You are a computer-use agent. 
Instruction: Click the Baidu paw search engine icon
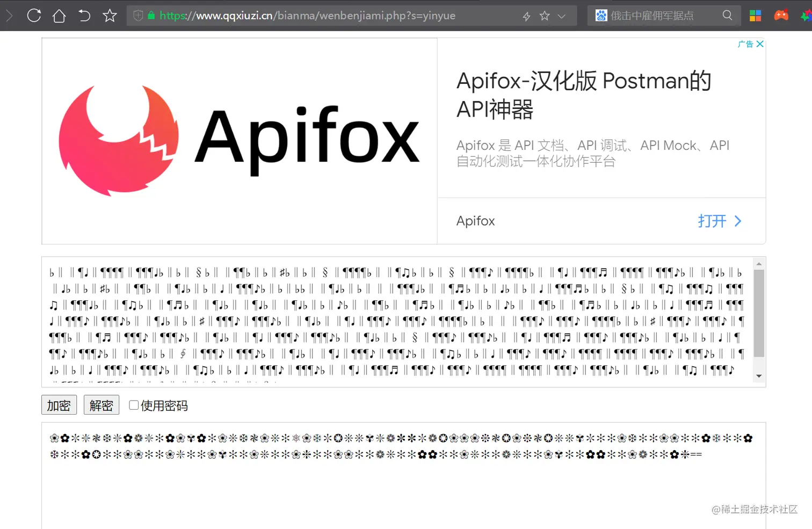(601, 16)
